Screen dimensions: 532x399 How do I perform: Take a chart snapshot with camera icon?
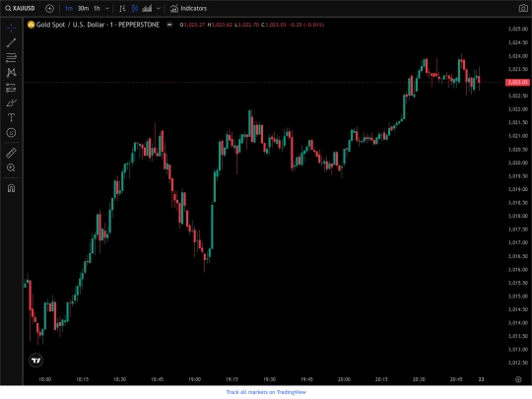coord(523,8)
